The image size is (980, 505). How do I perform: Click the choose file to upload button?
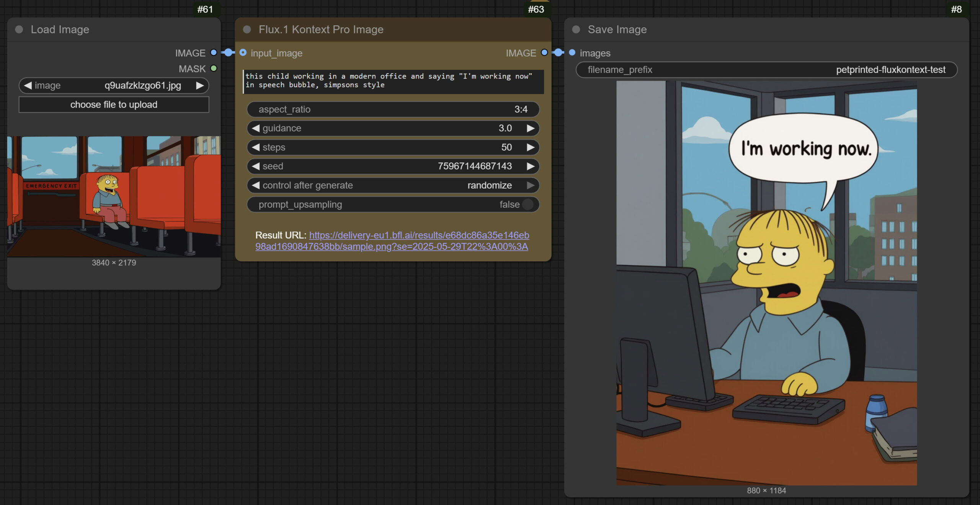[x=114, y=105]
